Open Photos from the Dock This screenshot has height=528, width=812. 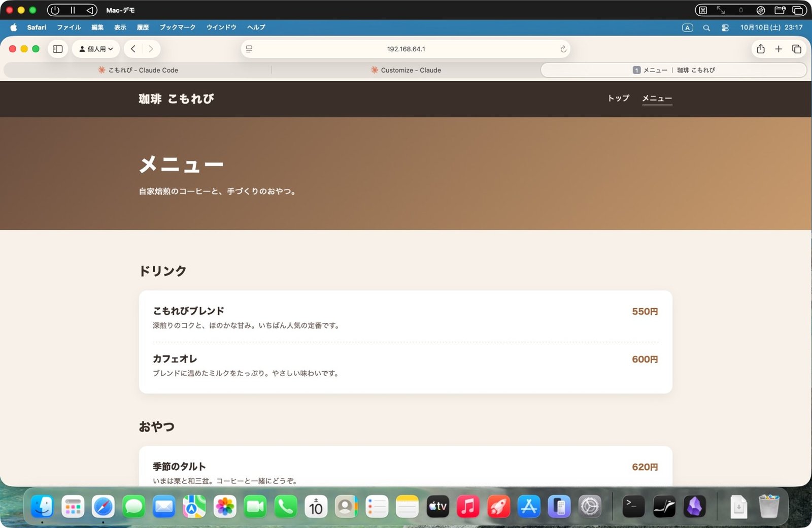coord(225,506)
